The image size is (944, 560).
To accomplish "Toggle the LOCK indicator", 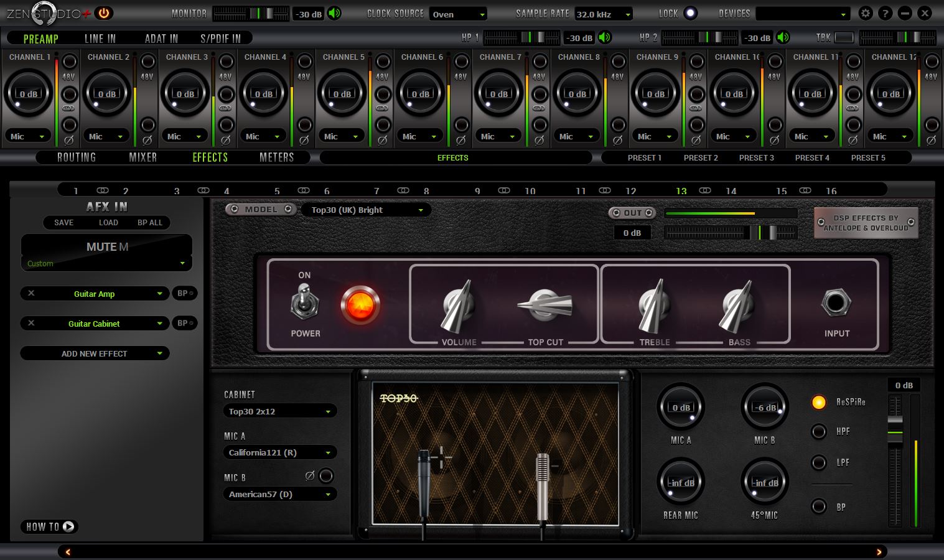I will point(690,13).
